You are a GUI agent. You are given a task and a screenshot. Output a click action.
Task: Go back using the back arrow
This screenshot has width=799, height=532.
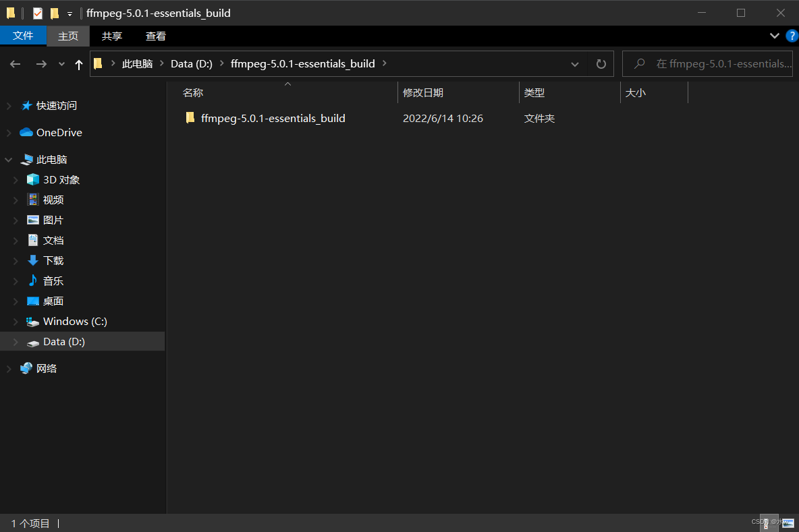[x=16, y=64]
